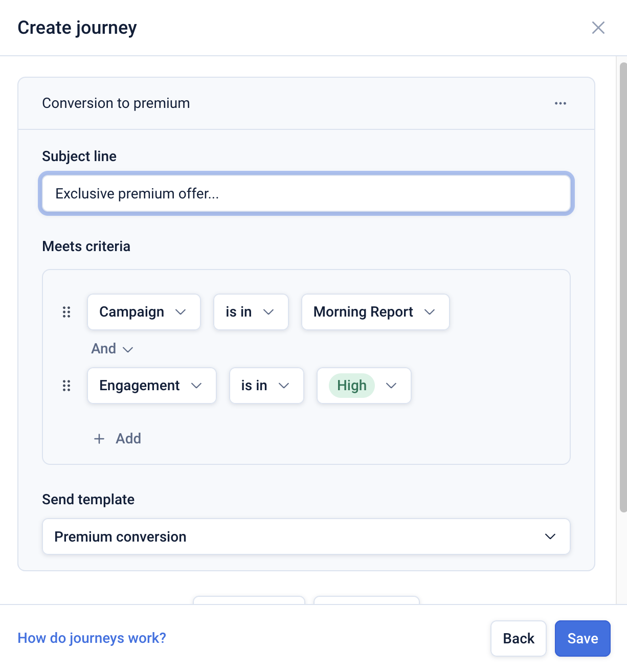Open the Engagement row 'is in' operator dropdown
Screen dimensions: 627x672
coord(266,386)
